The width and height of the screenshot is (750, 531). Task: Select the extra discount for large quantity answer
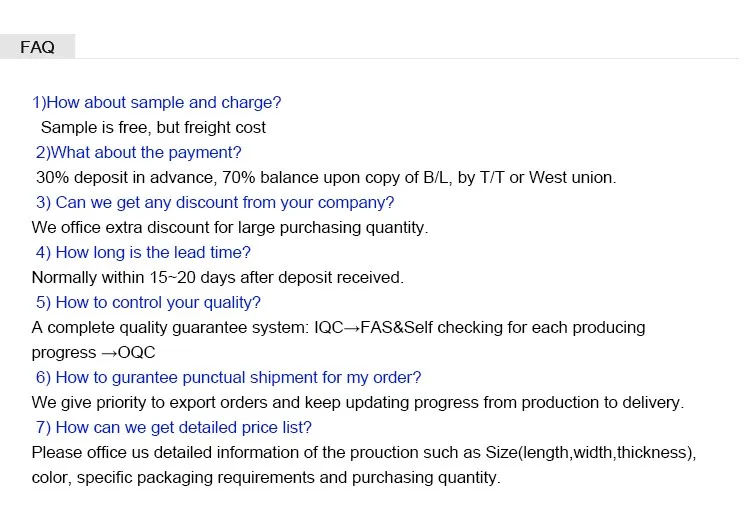click(x=230, y=227)
